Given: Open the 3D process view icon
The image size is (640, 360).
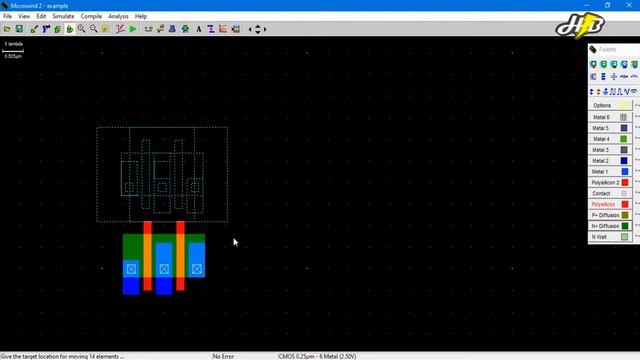Looking at the screenshot, I should pyautogui.click(x=172, y=29).
